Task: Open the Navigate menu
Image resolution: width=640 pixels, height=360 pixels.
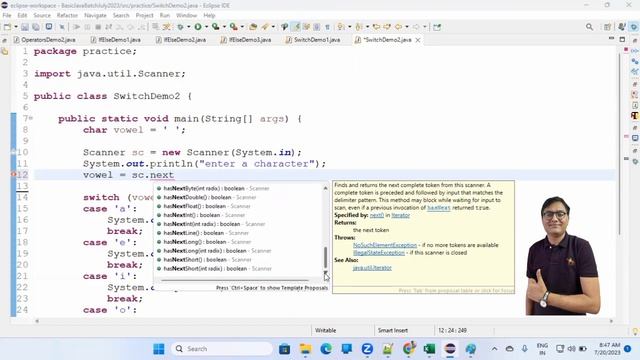Action: (x=95, y=15)
